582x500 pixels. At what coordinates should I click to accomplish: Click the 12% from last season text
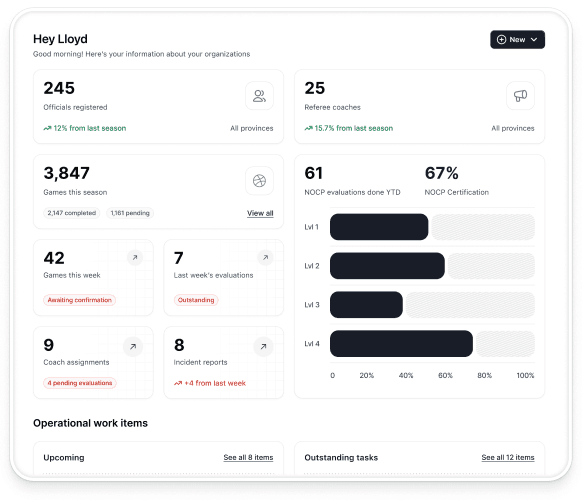[x=90, y=128]
